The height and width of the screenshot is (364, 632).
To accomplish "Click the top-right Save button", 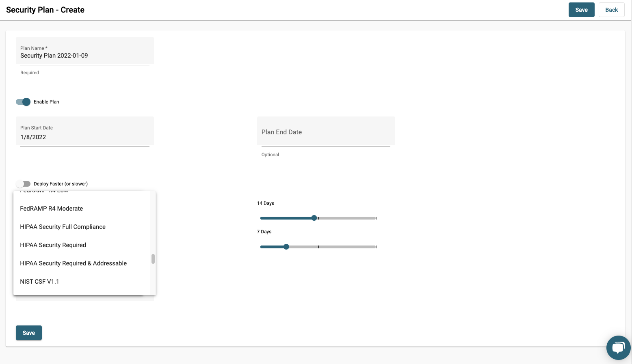I will (x=581, y=10).
